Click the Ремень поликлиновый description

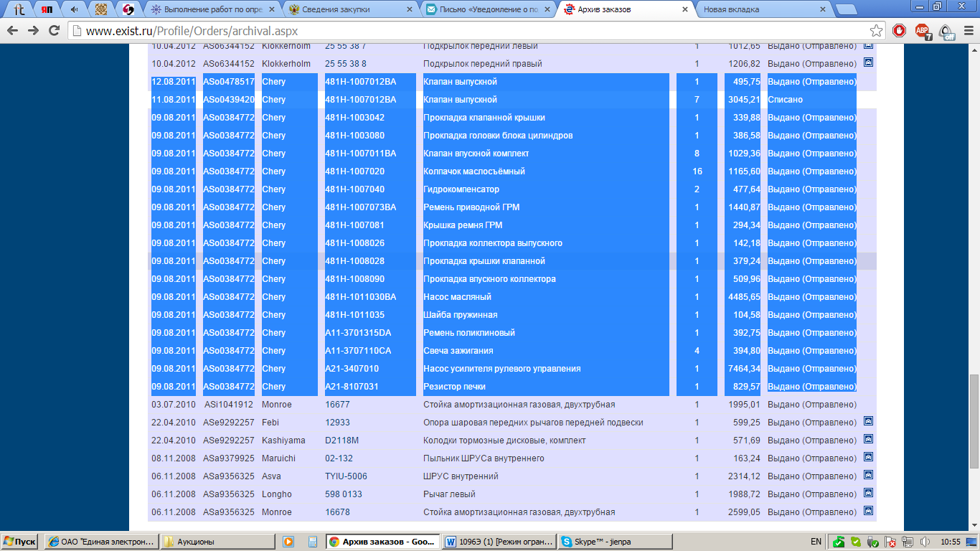point(469,332)
